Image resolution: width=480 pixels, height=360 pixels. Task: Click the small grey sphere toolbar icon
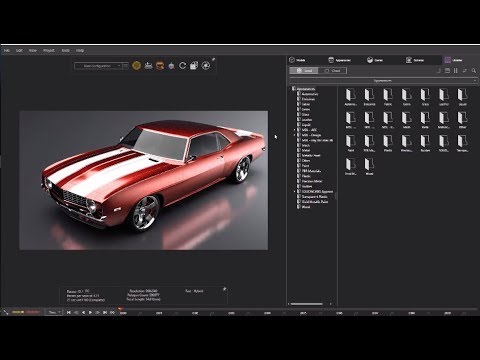coord(171,66)
